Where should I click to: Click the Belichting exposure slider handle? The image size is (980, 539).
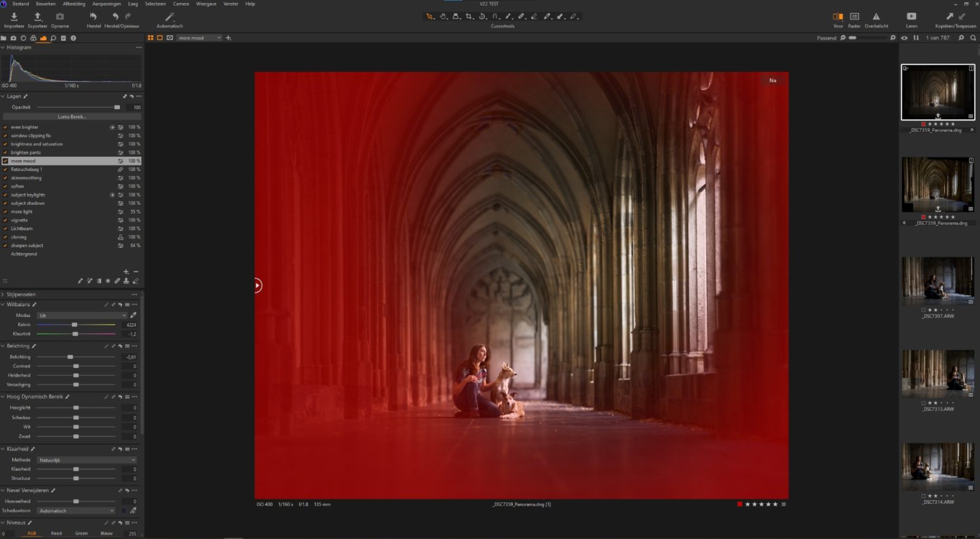click(70, 357)
